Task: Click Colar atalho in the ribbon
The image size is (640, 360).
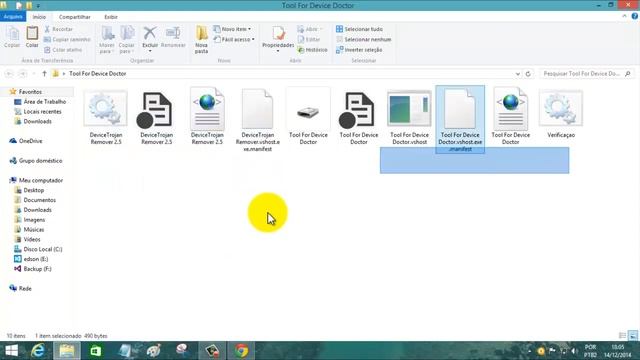Action: [x=63, y=50]
